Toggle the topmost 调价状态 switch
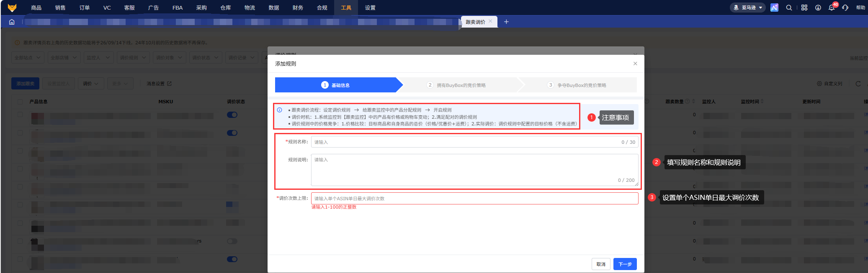 tap(232, 115)
